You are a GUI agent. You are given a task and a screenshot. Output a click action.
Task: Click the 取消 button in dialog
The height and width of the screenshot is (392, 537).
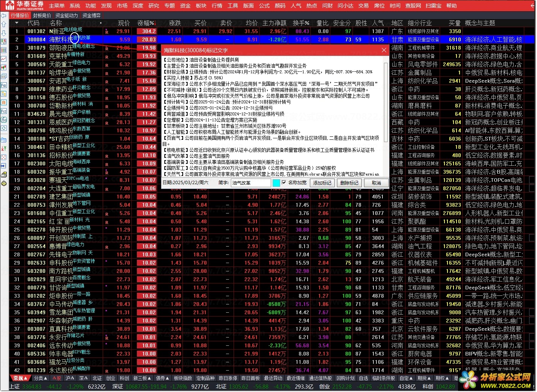376,183
